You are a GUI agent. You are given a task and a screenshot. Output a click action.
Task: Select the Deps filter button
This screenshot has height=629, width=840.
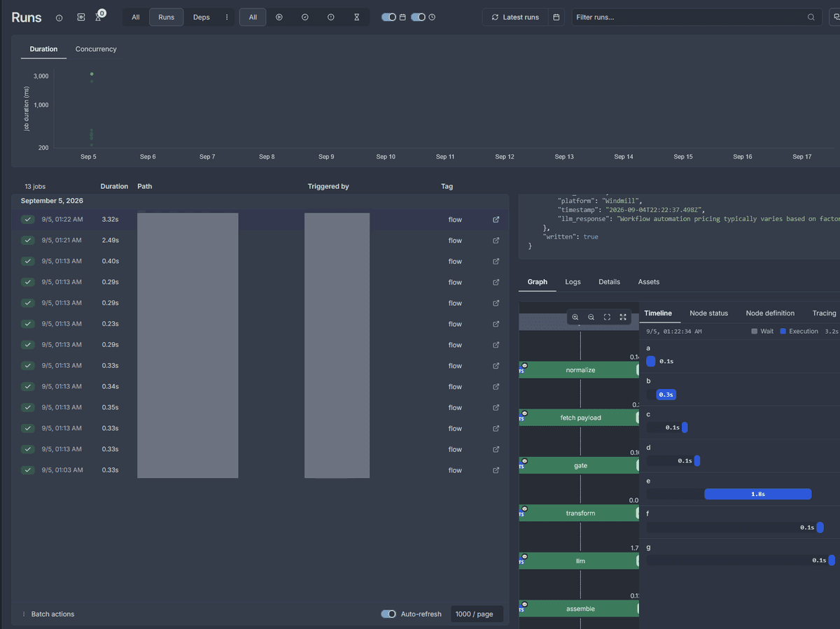click(x=202, y=17)
